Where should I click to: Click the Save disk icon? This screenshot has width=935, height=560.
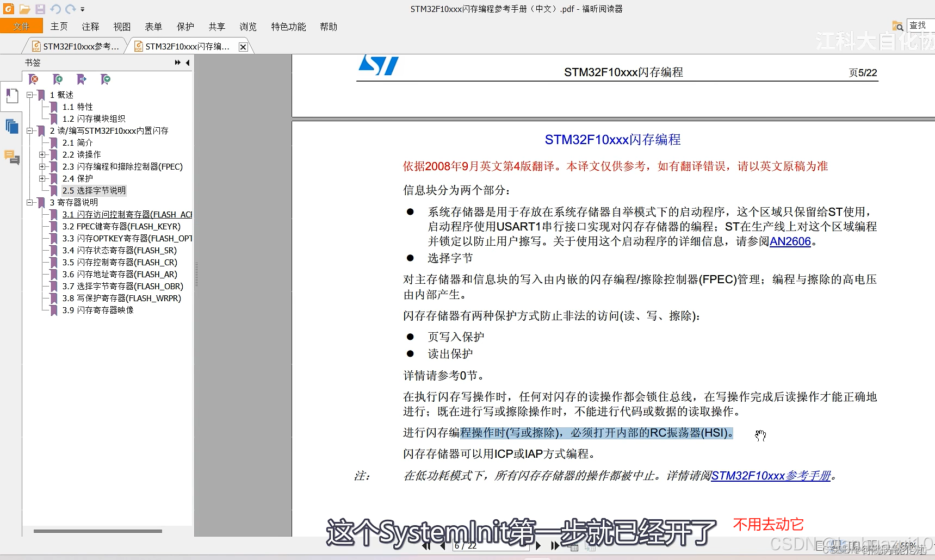(x=40, y=9)
